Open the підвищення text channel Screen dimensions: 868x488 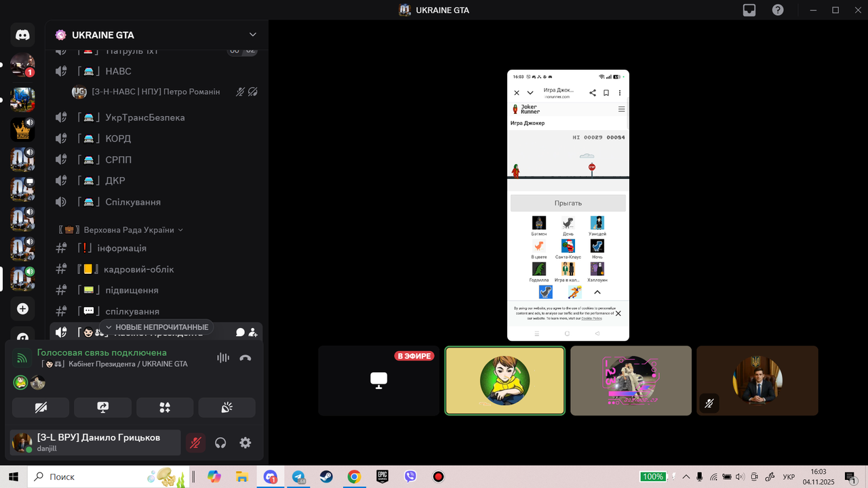tap(156, 290)
